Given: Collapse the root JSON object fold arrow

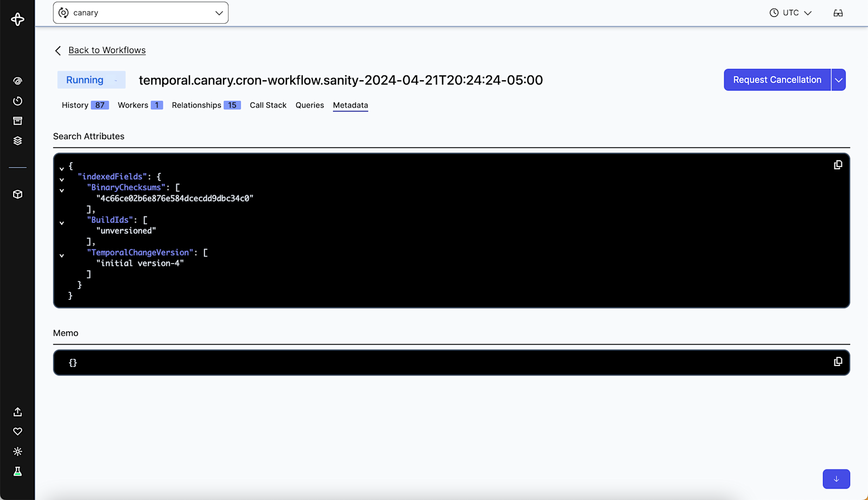Looking at the screenshot, I should tap(62, 169).
